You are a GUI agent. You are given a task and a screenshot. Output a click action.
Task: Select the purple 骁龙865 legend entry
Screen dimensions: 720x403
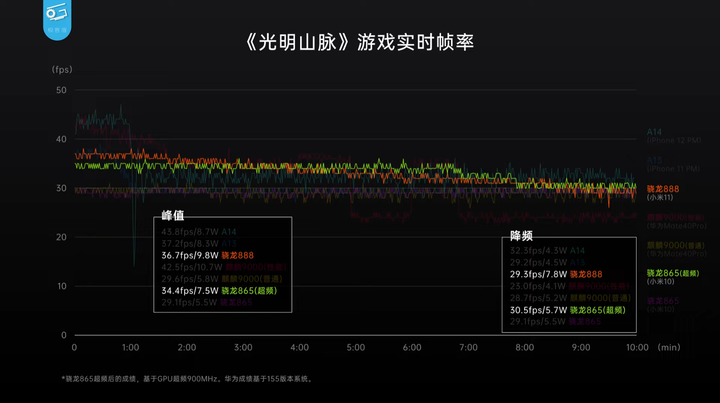pos(663,301)
